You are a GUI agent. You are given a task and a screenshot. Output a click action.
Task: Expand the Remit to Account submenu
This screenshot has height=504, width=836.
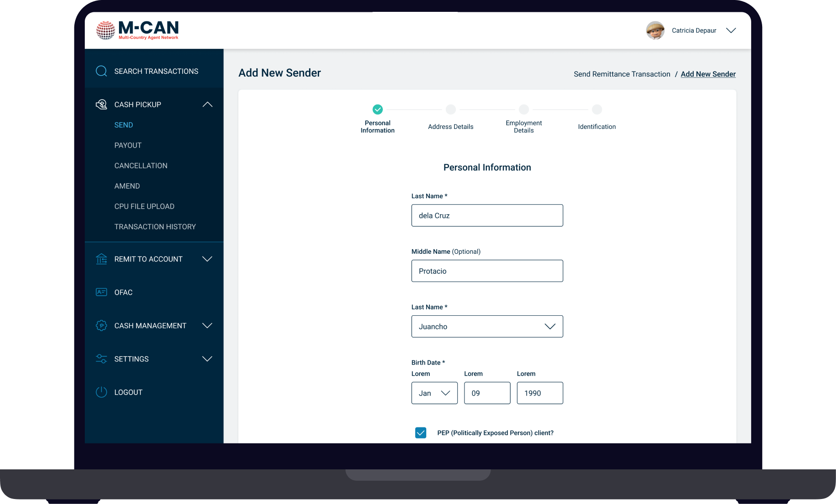pyautogui.click(x=207, y=259)
